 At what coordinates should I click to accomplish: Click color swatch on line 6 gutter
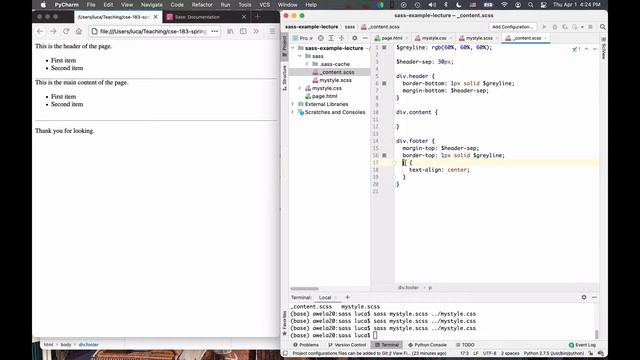tap(384, 83)
